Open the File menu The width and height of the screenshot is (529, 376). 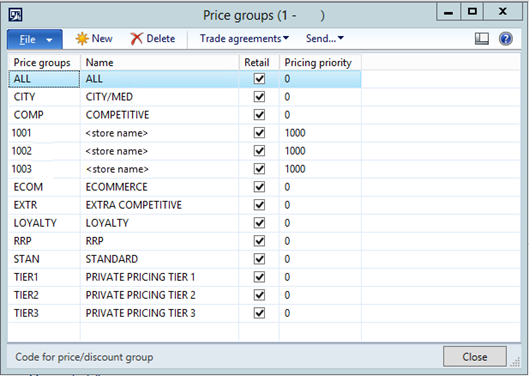(35, 39)
